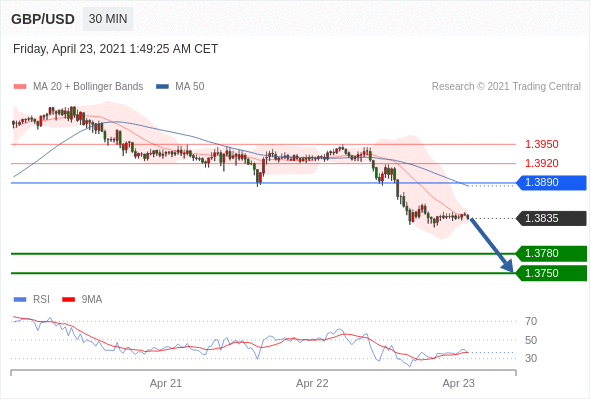
Task: Click the Apr 21 date axis label
Action: coord(166,383)
